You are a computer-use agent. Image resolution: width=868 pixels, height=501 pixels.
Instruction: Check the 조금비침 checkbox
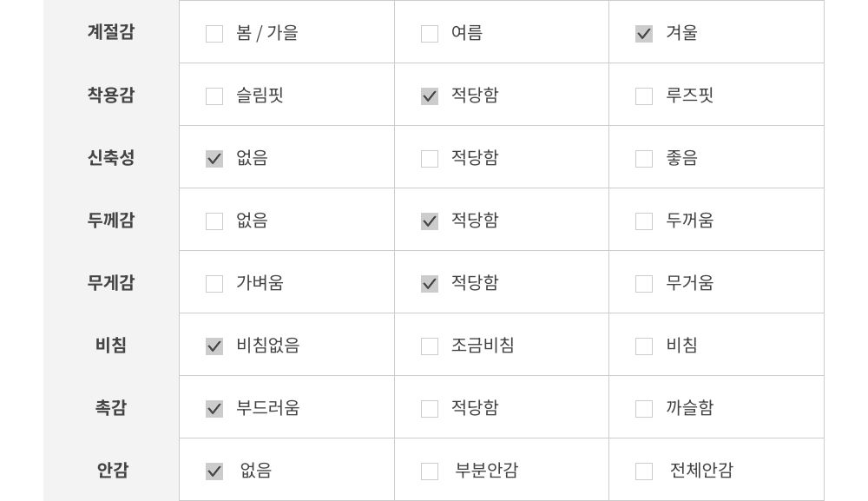[430, 346]
